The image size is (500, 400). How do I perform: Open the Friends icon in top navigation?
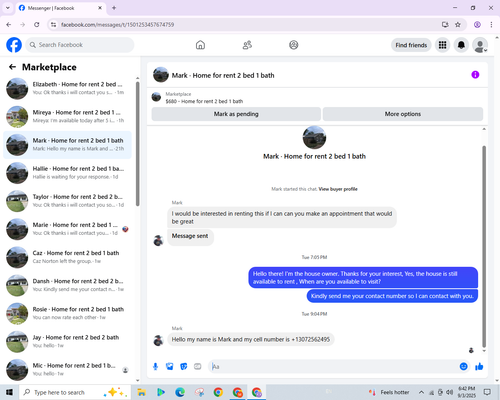[247, 45]
